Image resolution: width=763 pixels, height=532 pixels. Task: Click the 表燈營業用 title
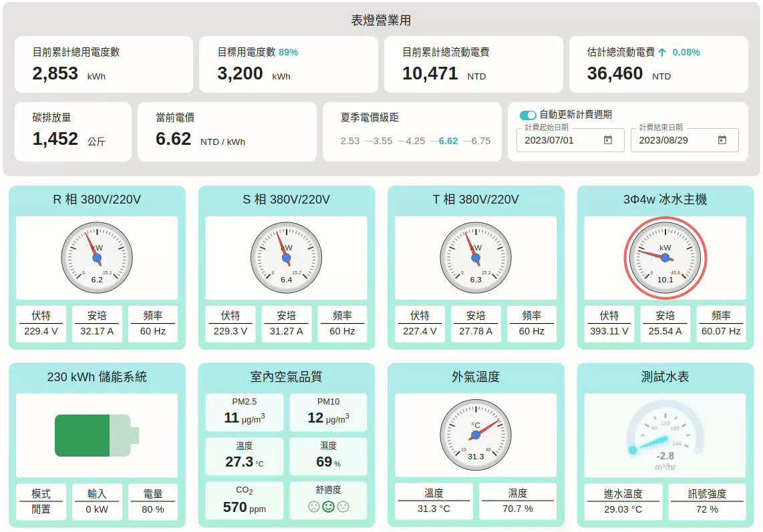[x=381, y=21]
